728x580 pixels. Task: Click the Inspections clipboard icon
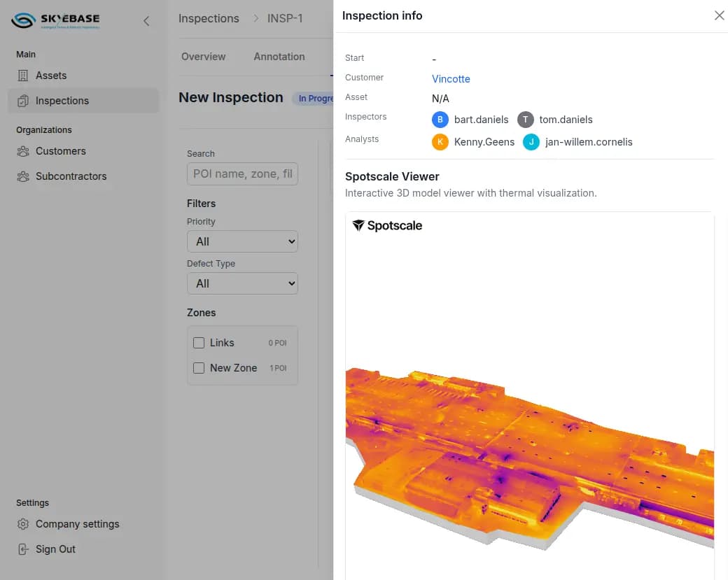(x=23, y=101)
